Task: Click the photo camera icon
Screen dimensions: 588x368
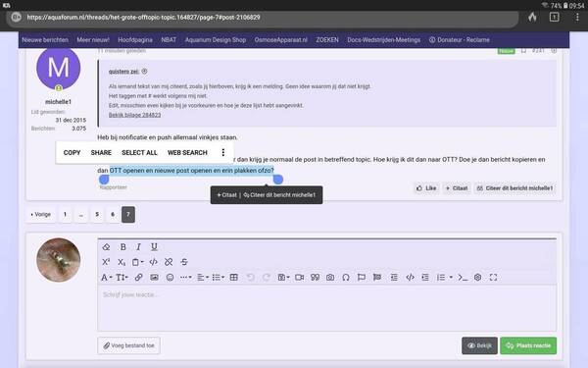Action: point(330,278)
